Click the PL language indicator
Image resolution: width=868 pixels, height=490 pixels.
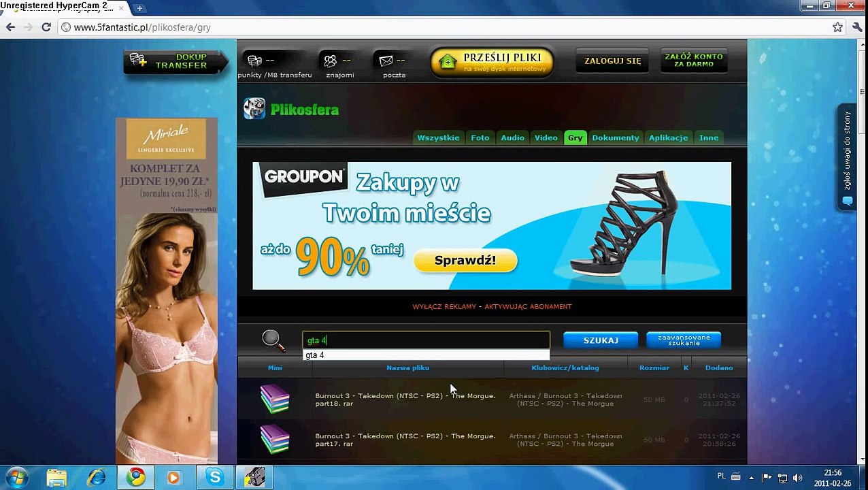pos(722,476)
